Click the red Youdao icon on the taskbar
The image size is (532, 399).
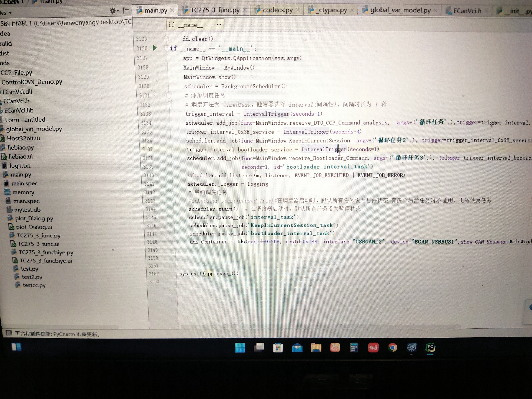click(373, 347)
